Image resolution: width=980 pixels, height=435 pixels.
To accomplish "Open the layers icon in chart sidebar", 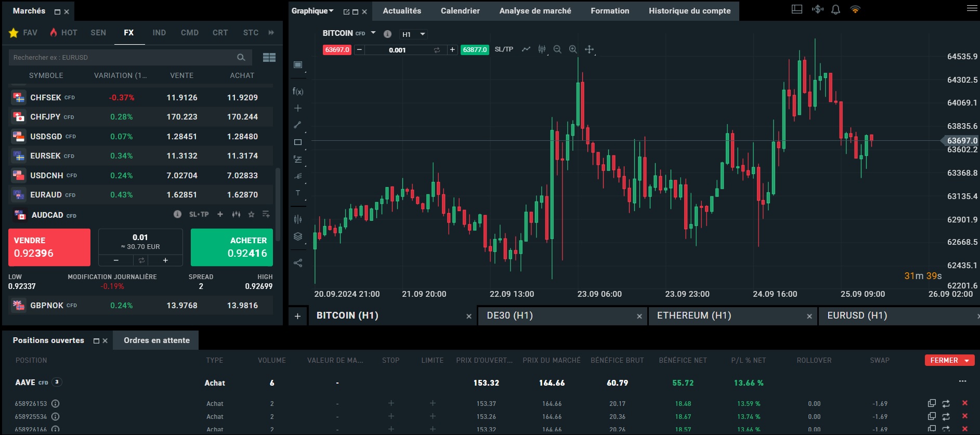I will tap(298, 236).
